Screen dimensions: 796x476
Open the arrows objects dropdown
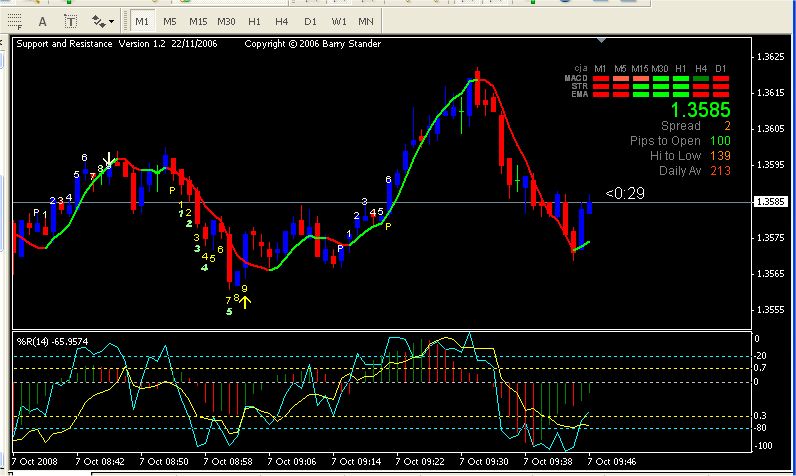pos(102,20)
